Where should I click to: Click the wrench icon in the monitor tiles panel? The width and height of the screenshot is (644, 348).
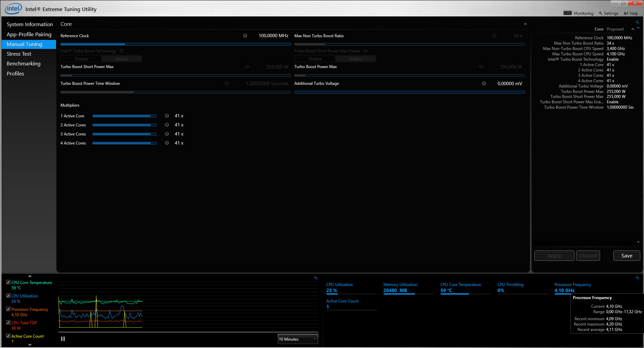637,278
